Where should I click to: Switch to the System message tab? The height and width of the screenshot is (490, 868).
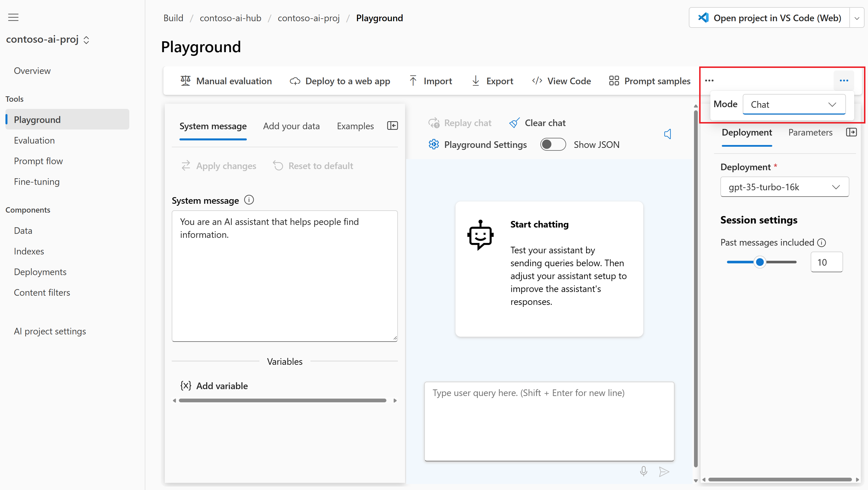pyautogui.click(x=213, y=126)
